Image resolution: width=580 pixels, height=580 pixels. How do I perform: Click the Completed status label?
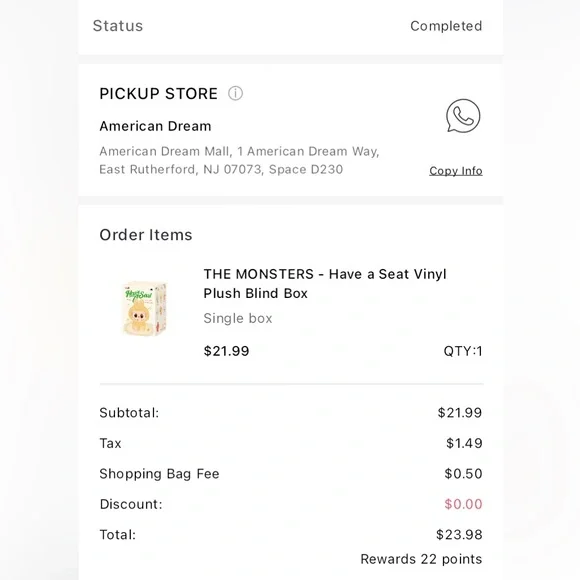[x=446, y=26]
